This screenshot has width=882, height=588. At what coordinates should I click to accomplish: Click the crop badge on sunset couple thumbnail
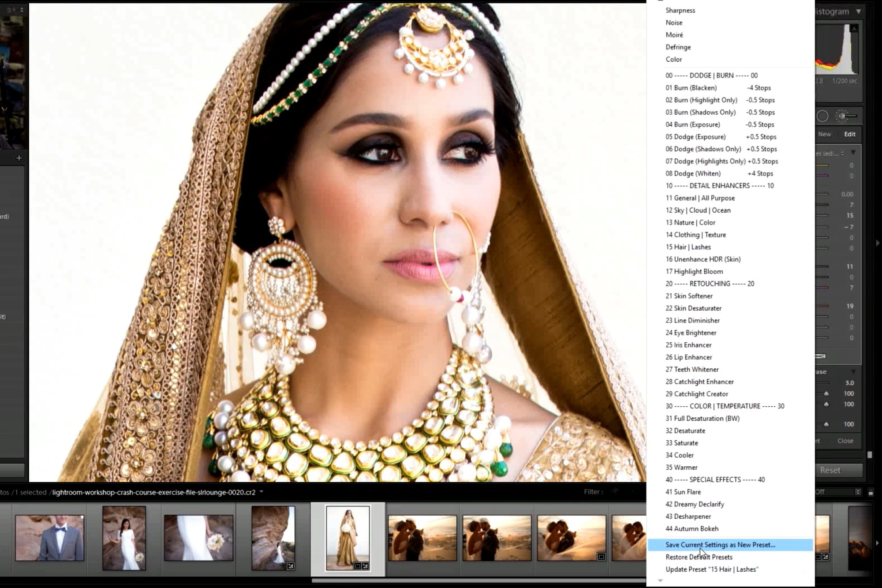click(x=601, y=557)
